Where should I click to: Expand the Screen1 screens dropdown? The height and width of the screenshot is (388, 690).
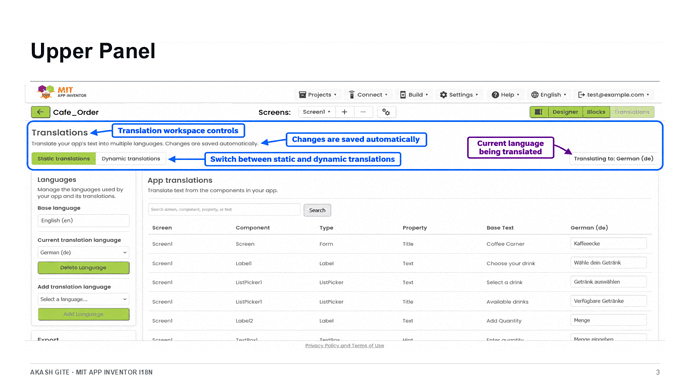(x=316, y=112)
